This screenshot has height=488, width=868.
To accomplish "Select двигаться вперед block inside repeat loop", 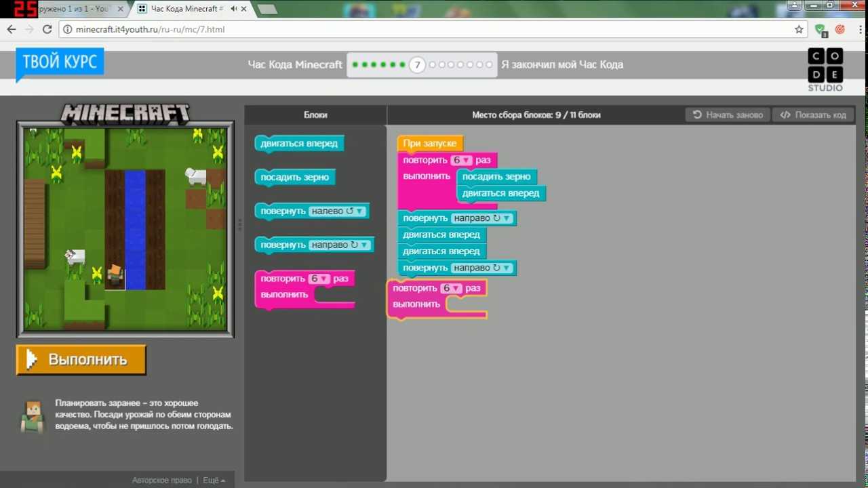I will [500, 193].
